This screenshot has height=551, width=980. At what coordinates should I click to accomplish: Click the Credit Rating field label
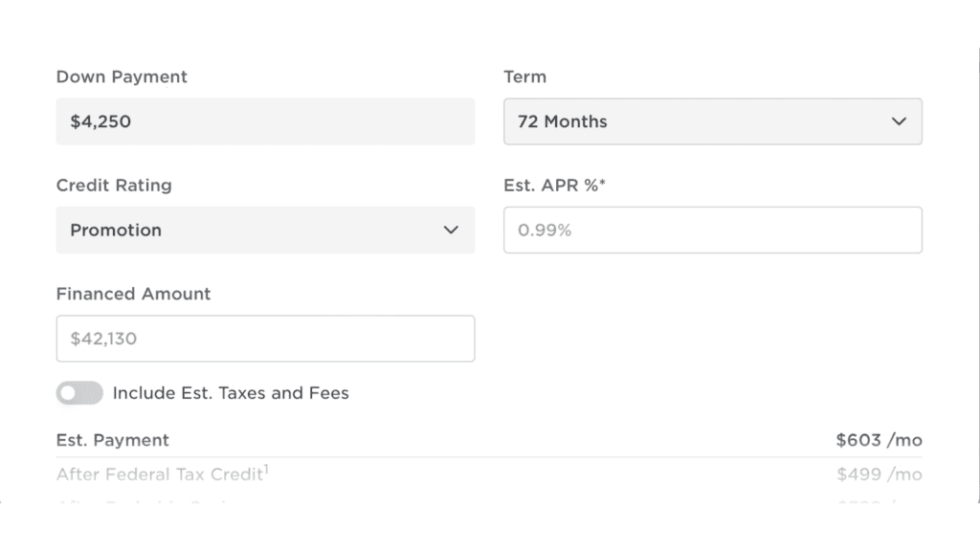(114, 186)
